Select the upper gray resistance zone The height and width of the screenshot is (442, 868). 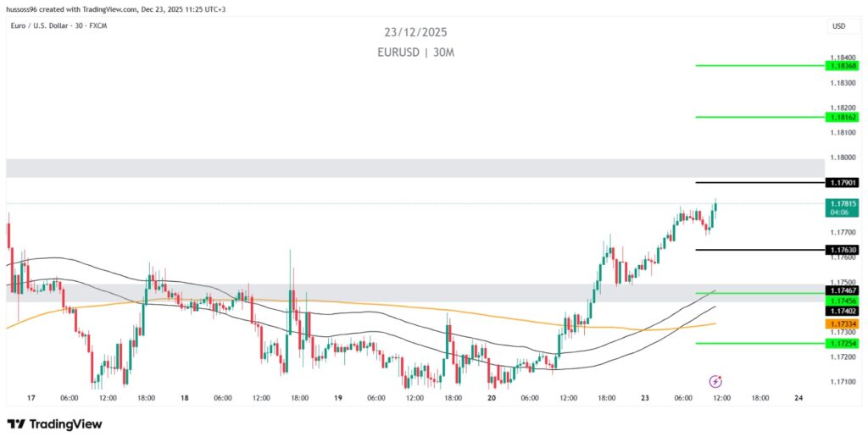pyautogui.click(x=415, y=168)
